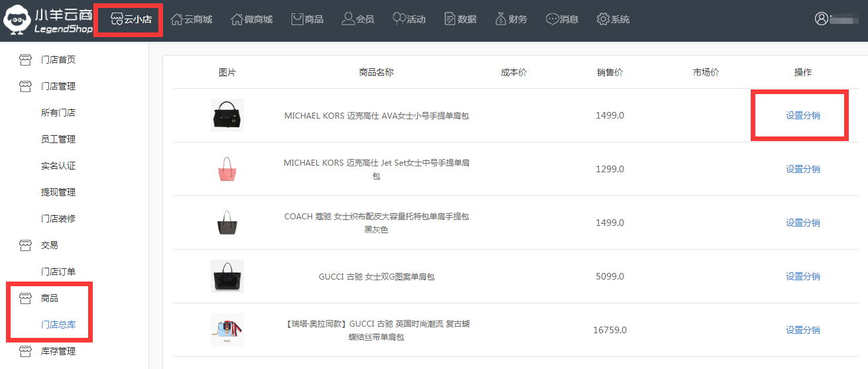Image resolution: width=868 pixels, height=369 pixels.
Task: Click the 活动 balloon icon
Action: coord(399,19)
